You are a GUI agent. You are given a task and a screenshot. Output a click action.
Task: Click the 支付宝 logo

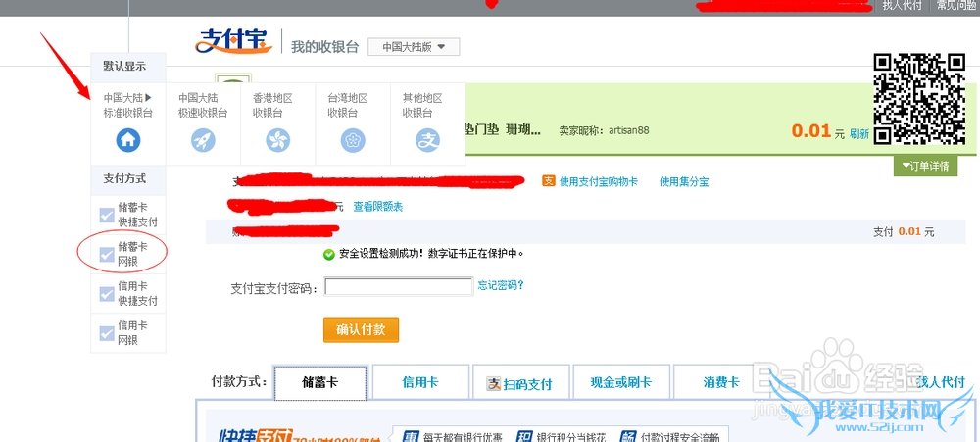pyautogui.click(x=234, y=41)
